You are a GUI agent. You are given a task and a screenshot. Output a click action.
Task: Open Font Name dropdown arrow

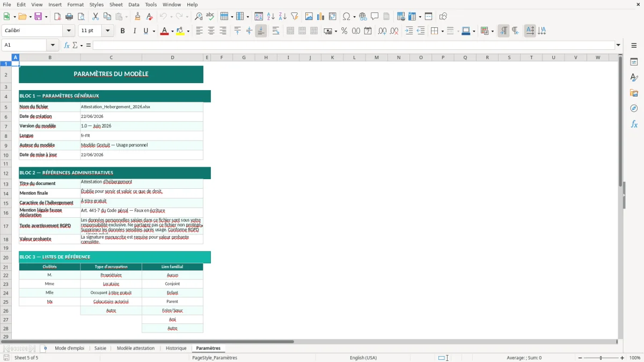[68, 31]
